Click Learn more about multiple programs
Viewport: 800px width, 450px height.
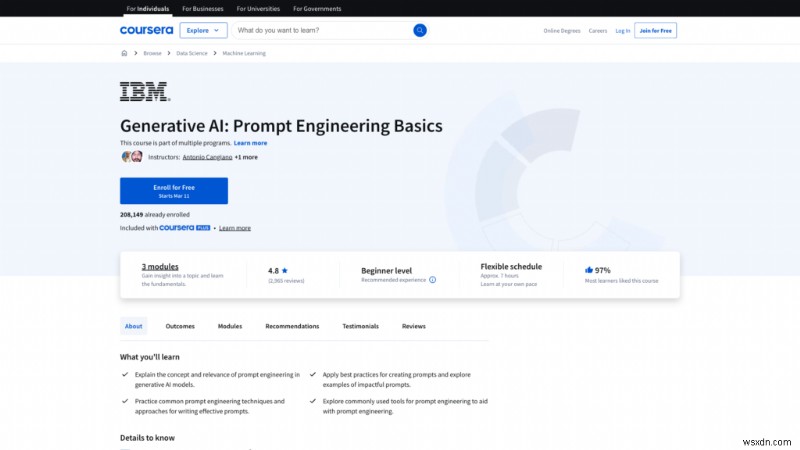click(x=250, y=143)
